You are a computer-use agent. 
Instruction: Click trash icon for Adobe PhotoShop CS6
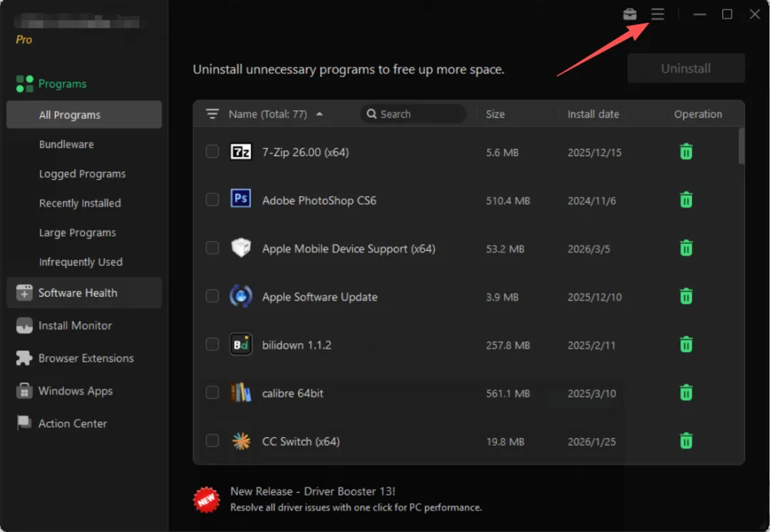(x=686, y=200)
